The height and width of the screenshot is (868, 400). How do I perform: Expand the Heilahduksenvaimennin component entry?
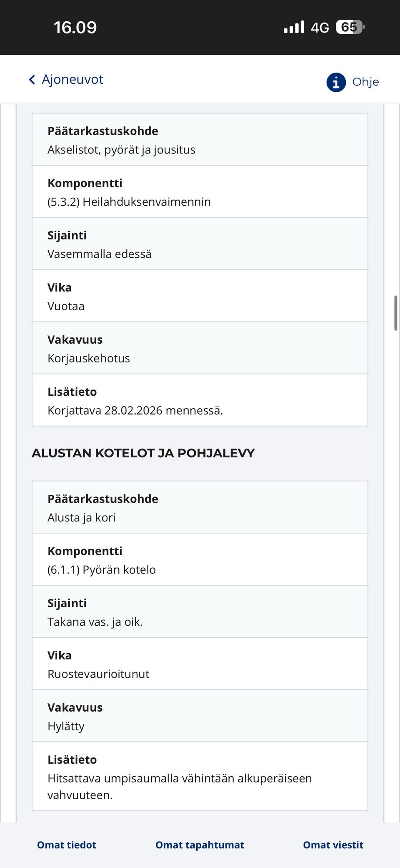click(x=199, y=192)
